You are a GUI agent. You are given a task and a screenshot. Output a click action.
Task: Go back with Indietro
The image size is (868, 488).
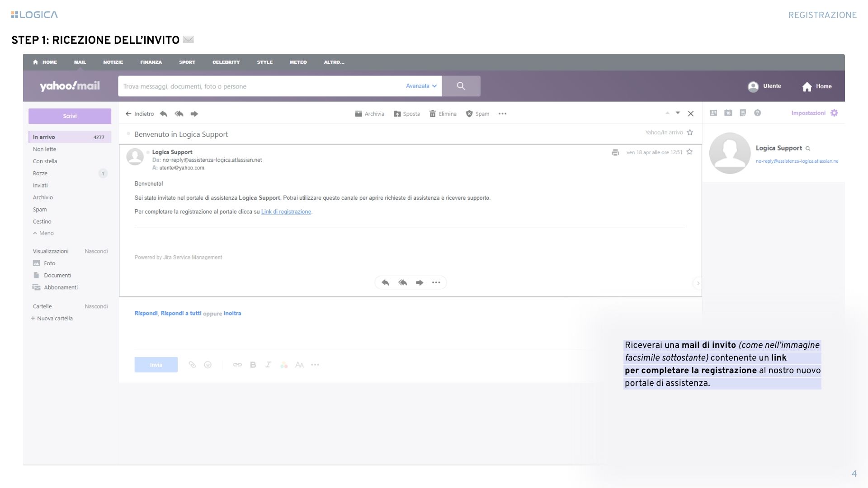tap(140, 114)
